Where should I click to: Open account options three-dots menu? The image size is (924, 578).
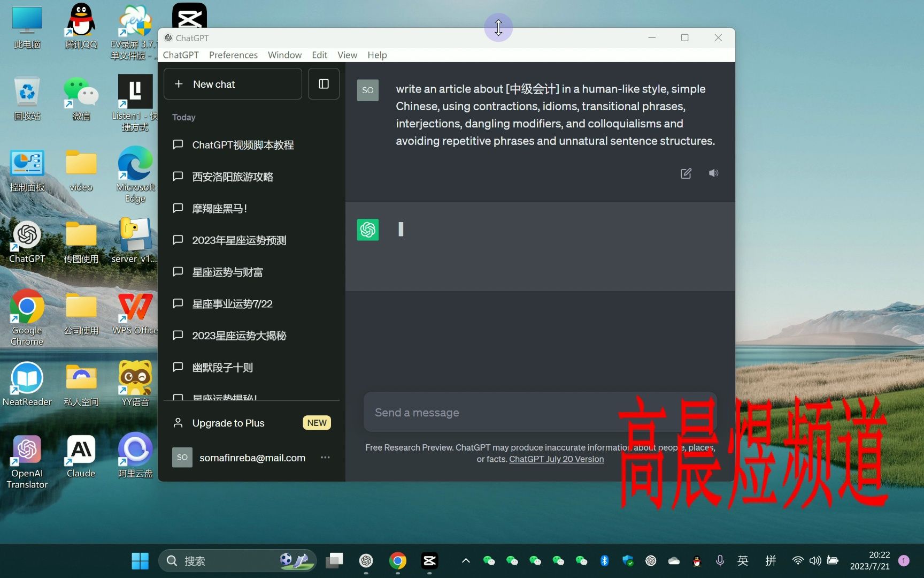(x=325, y=458)
